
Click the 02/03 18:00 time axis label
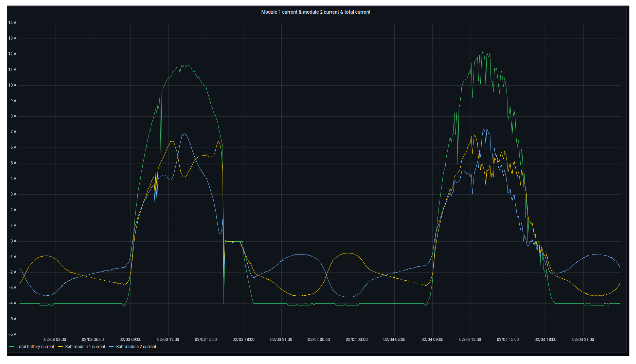pyautogui.click(x=243, y=340)
